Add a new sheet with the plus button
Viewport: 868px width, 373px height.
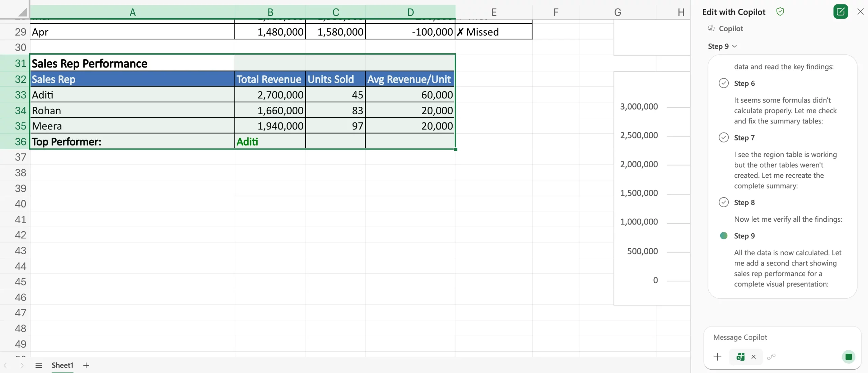[x=86, y=365]
